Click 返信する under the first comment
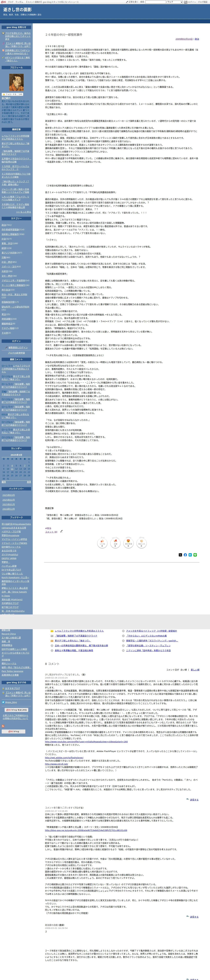The height and width of the screenshot is (980, 210). (x=194, y=799)
